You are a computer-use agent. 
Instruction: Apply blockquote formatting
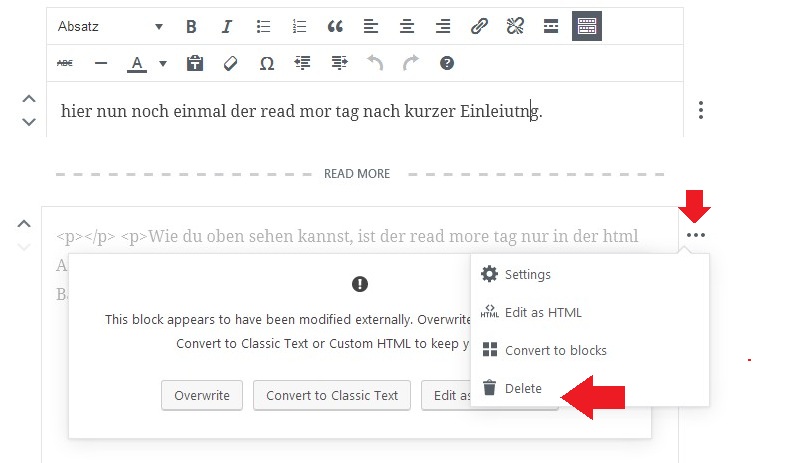tap(335, 27)
